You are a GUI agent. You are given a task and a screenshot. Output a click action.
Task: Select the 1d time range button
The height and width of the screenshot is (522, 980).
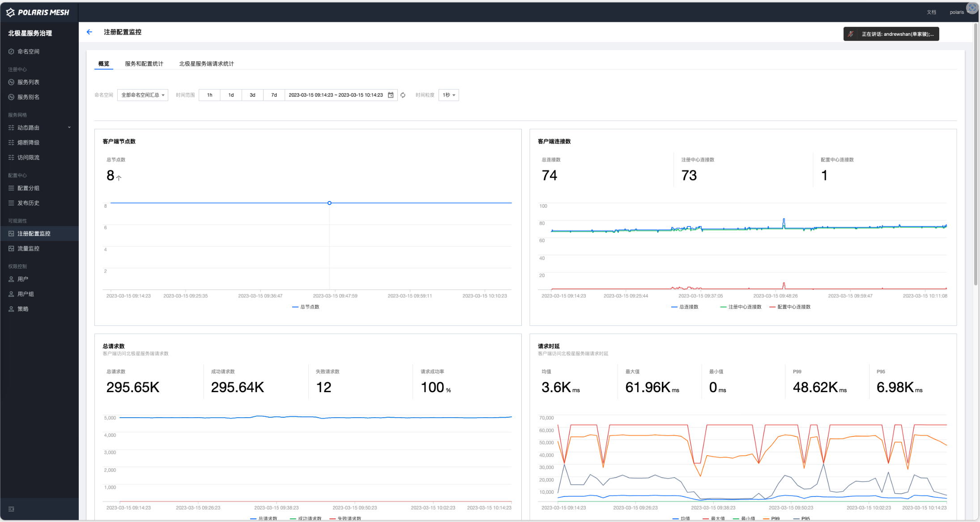(231, 95)
